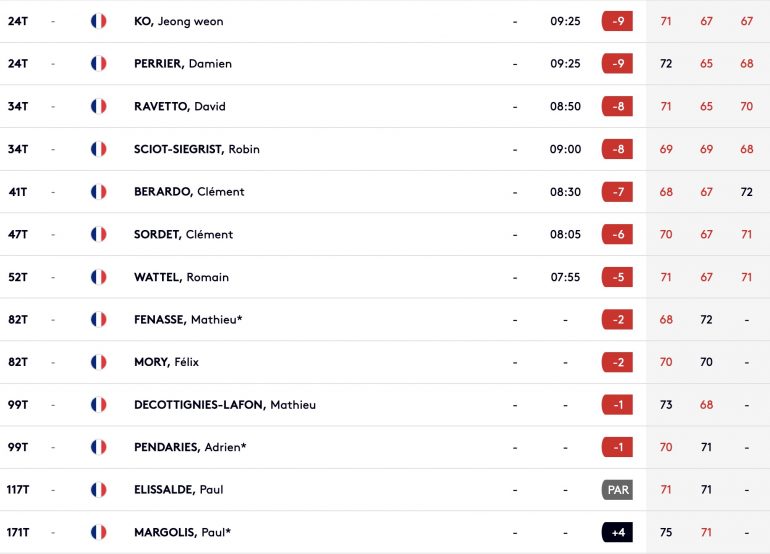Click the 117T position for ELISSALDE
Image resolution: width=770 pixels, height=554 pixels.
click(x=18, y=490)
